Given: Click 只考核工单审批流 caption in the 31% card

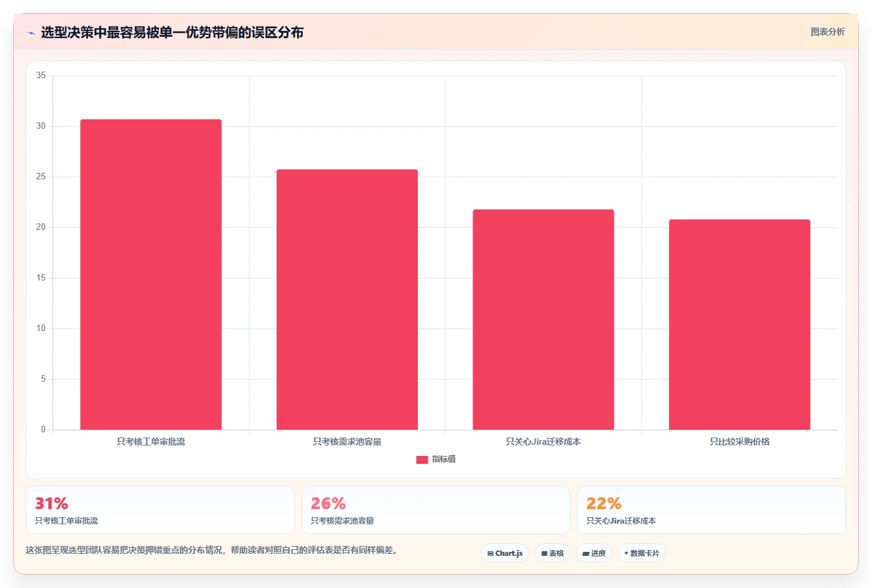Looking at the screenshot, I should pos(66,520).
